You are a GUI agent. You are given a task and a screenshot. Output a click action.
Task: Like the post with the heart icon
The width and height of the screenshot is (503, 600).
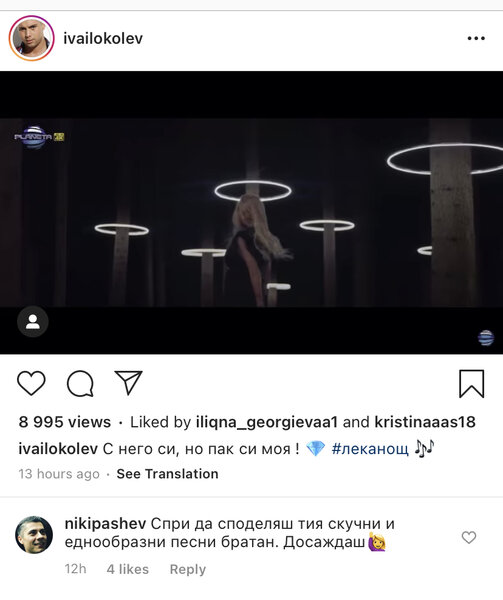31,383
